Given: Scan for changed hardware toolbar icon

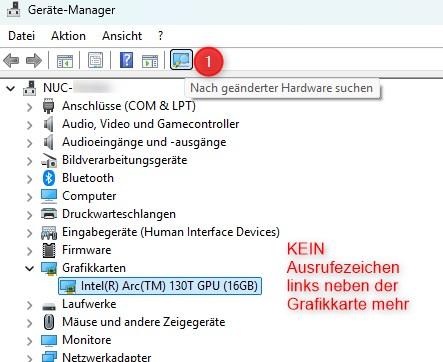Looking at the screenshot, I should coord(181,60).
